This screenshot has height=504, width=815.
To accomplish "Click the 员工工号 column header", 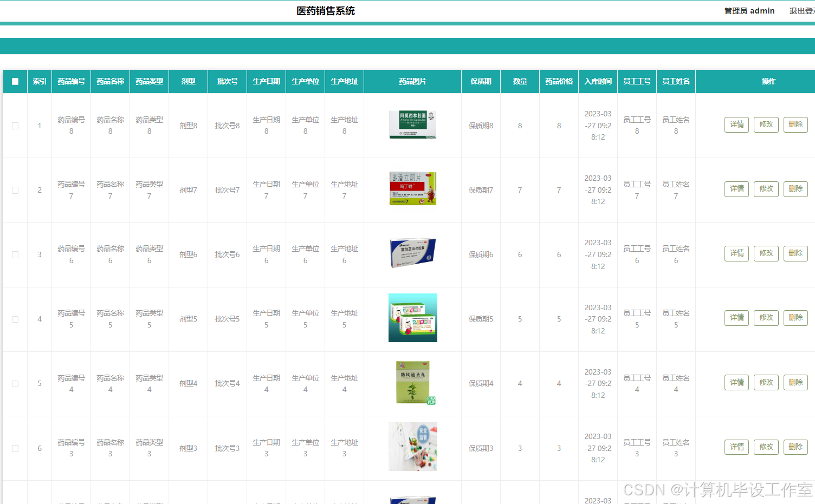I will click(637, 81).
